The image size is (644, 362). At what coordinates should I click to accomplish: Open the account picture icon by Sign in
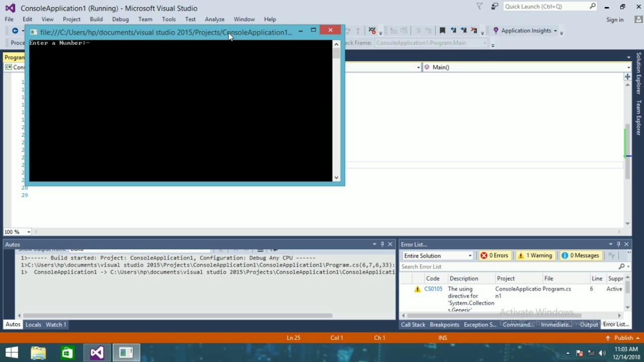(638, 20)
